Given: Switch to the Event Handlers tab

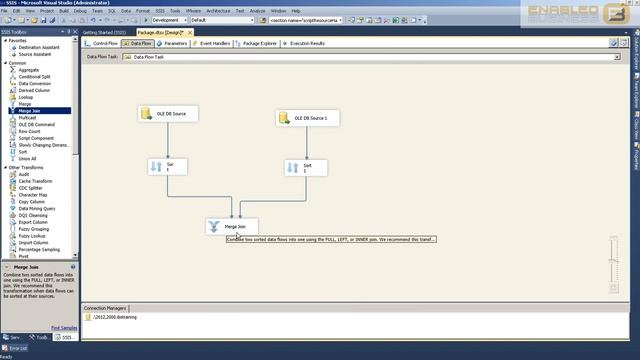Looking at the screenshot, I should tap(211, 43).
